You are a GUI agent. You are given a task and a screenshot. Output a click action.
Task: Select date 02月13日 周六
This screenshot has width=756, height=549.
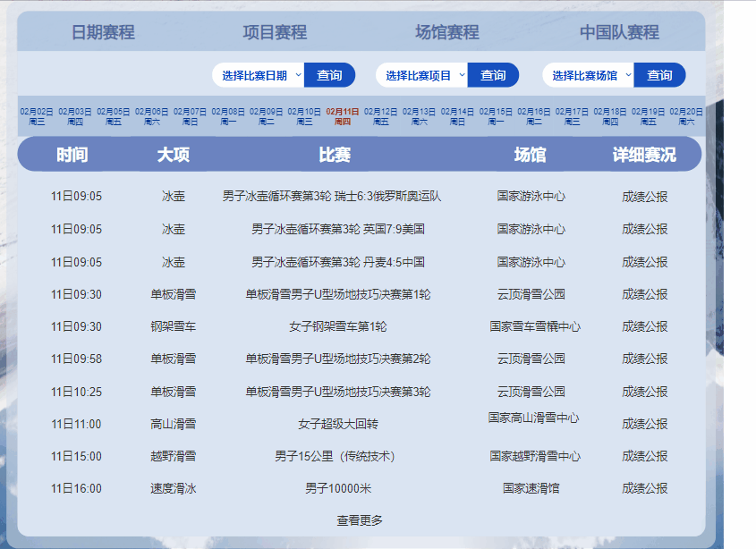point(419,116)
